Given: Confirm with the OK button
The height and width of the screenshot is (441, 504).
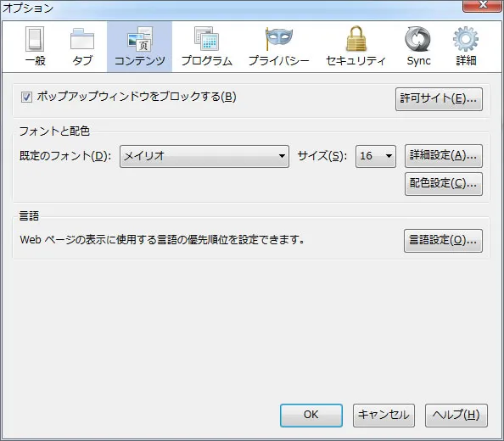Looking at the screenshot, I should [x=311, y=416].
